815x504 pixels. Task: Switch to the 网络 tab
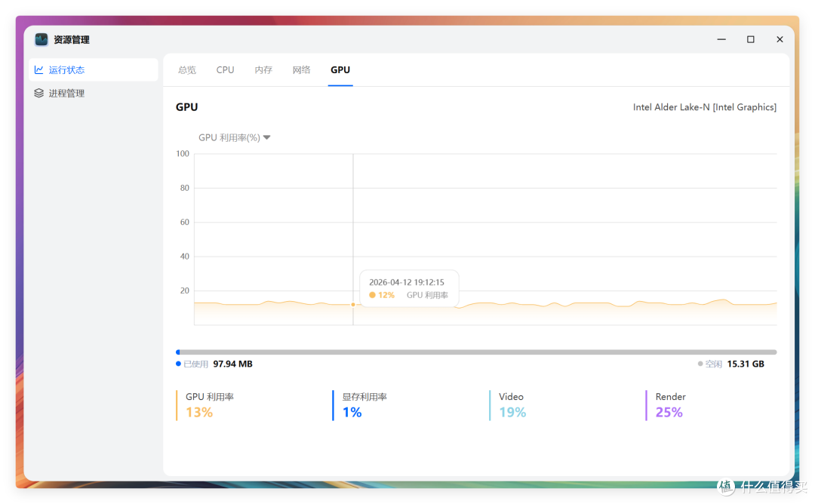coord(301,69)
